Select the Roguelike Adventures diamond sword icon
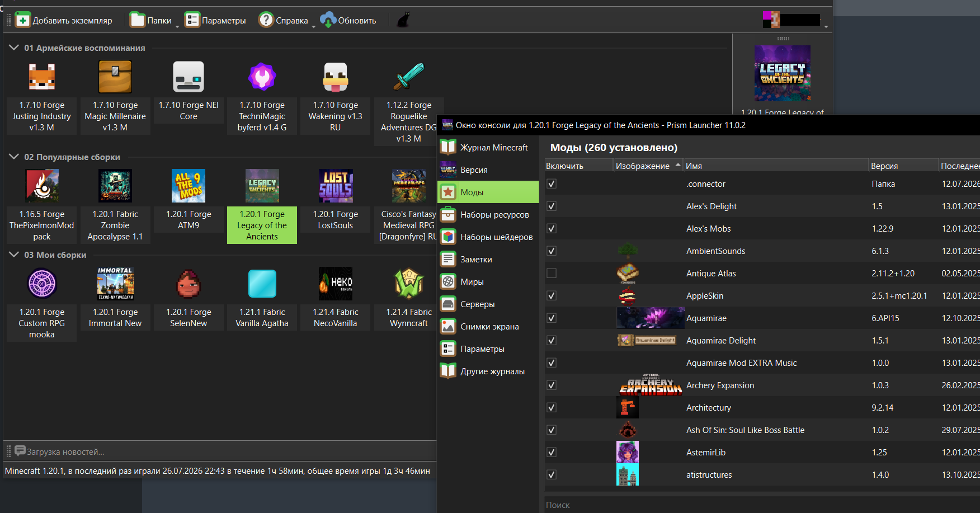This screenshot has height=513, width=980. click(409, 77)
